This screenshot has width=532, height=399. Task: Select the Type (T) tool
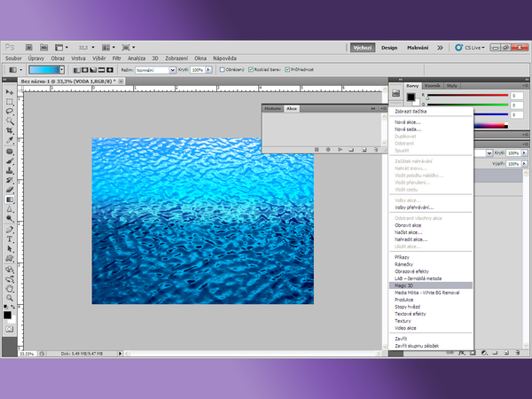[10, 239]
